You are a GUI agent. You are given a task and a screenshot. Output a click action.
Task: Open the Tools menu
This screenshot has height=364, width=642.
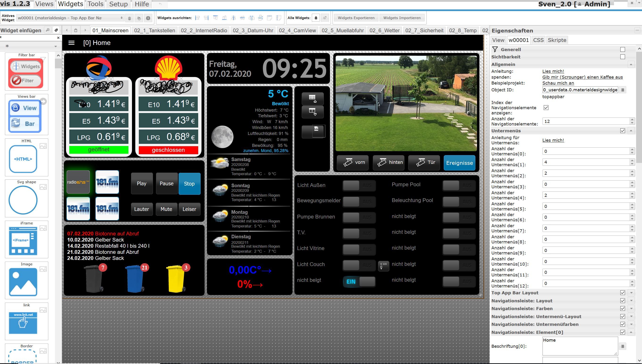[x=95, y=4]
